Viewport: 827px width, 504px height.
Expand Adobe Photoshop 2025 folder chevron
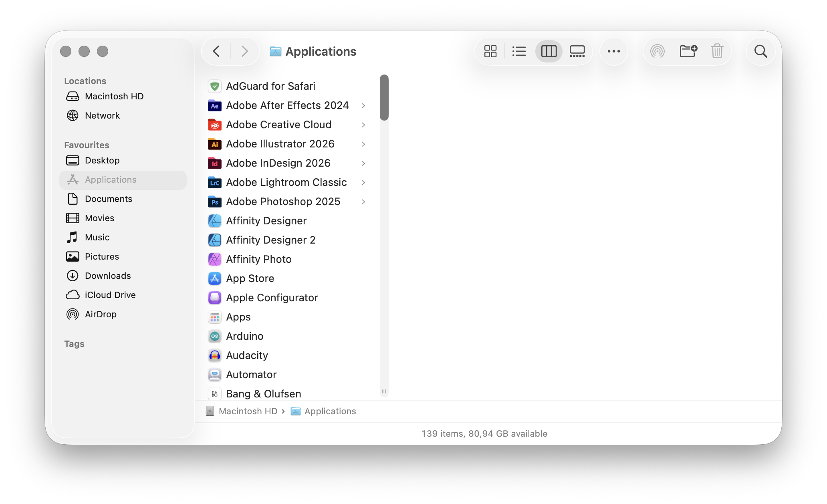pos(363,202)
